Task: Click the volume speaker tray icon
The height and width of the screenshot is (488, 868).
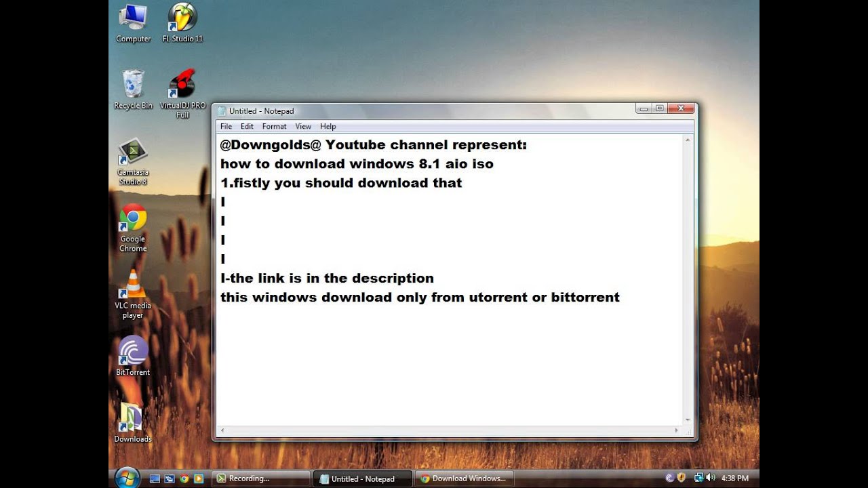Action: pyautogui.click(x=710, y=478)
